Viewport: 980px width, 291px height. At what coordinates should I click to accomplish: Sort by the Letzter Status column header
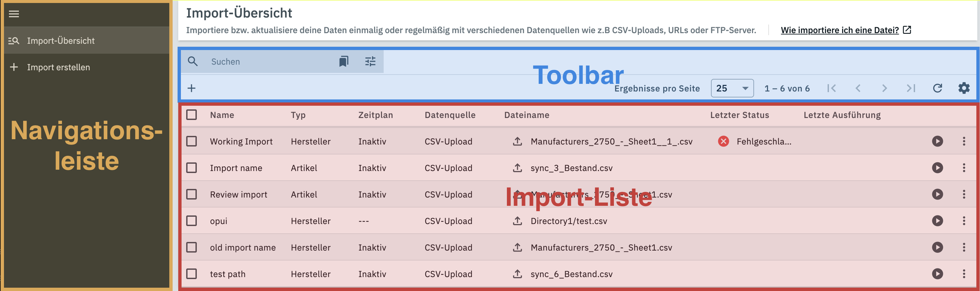739,115
